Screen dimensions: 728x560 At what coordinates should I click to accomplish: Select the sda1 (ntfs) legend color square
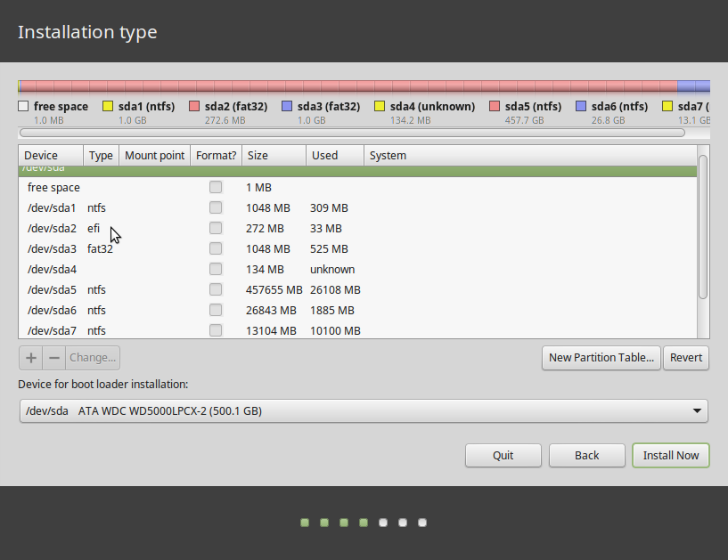pyautogui.click(x=109, y=105)
